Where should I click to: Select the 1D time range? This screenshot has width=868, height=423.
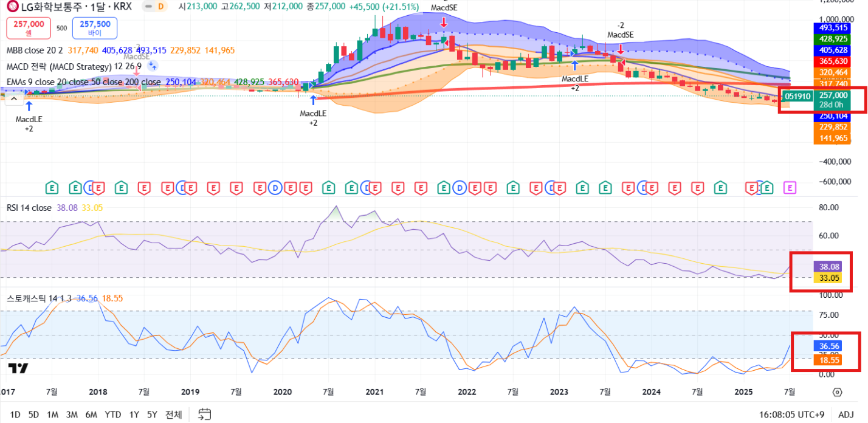coord(15,414)
